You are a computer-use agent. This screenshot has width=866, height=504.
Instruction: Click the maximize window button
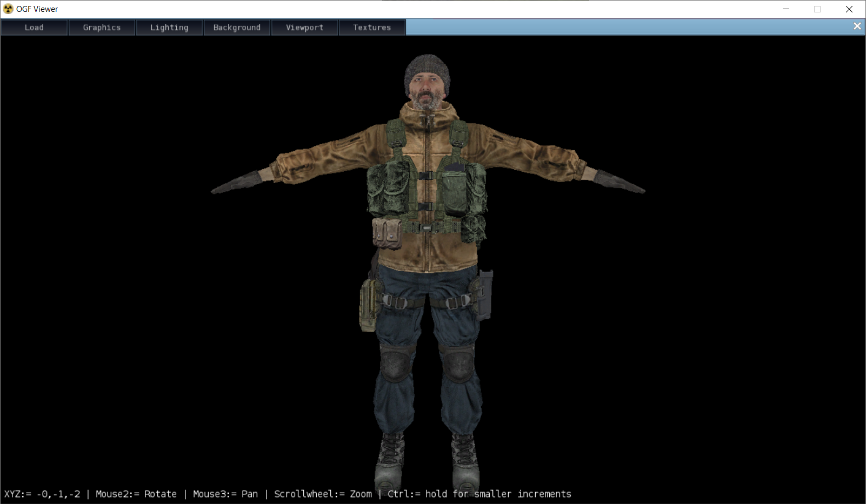tap(817, 9)
